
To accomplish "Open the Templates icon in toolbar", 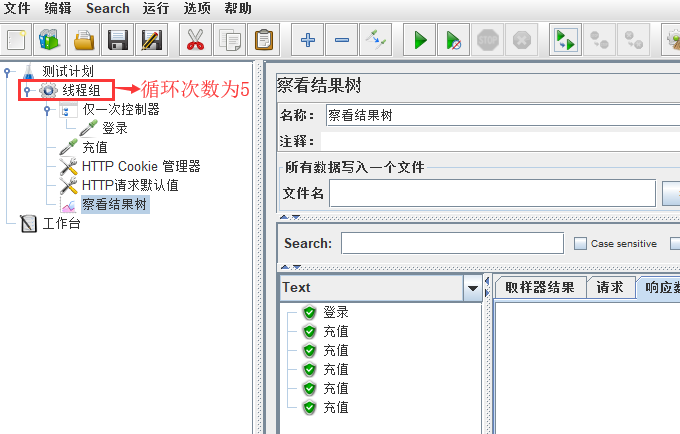I will (50, 41).
